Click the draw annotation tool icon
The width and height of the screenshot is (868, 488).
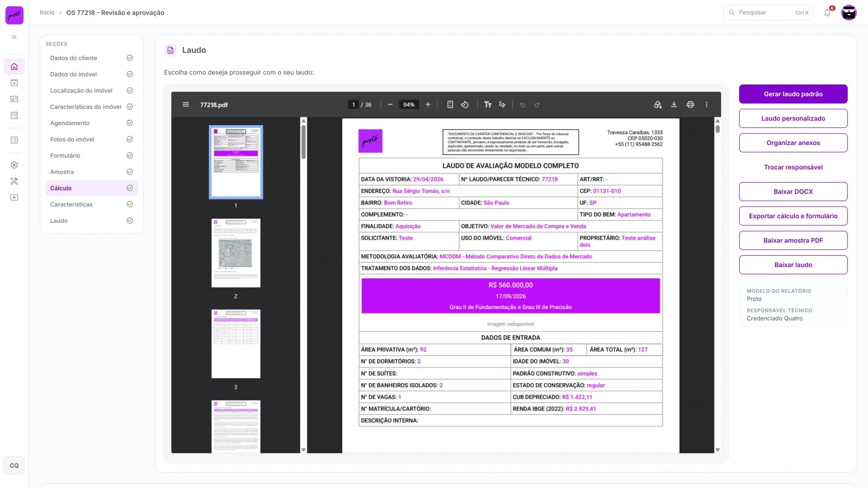(502, 104)
